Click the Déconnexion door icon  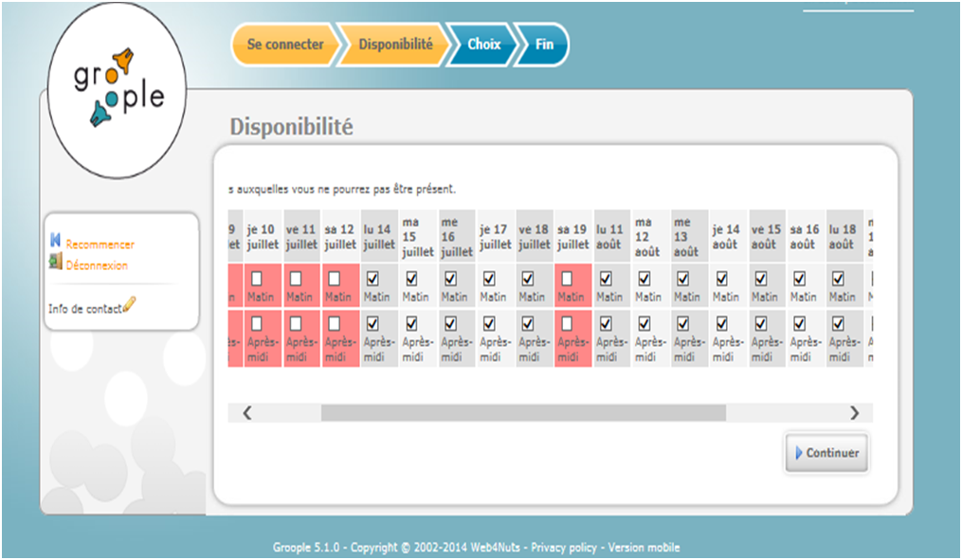55,262
